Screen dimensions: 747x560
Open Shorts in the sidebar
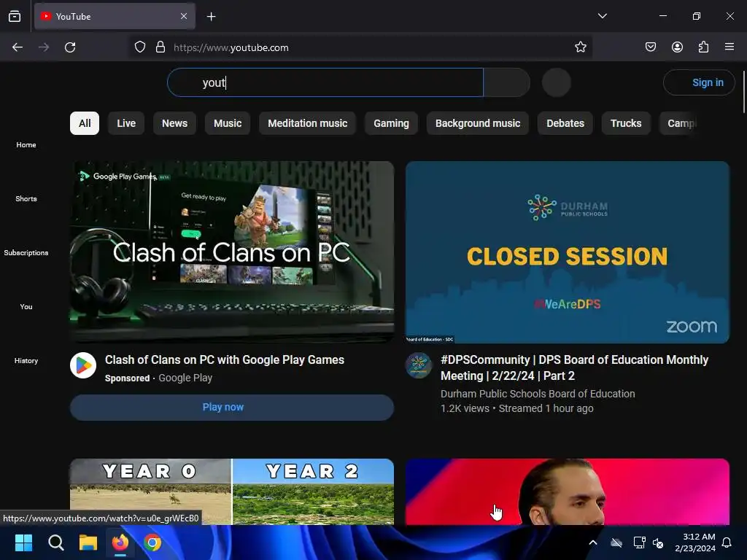(x=26, y=198)
